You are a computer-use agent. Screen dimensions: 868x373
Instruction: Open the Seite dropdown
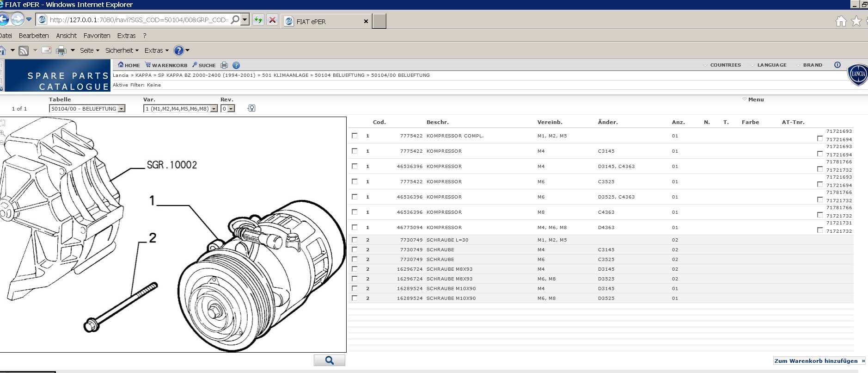(89, 50)
